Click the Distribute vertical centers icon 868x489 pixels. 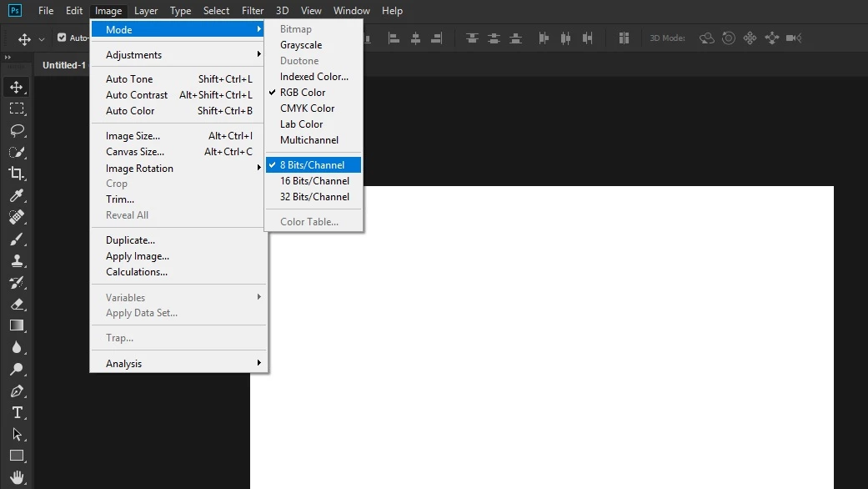(x=494, y=38)
